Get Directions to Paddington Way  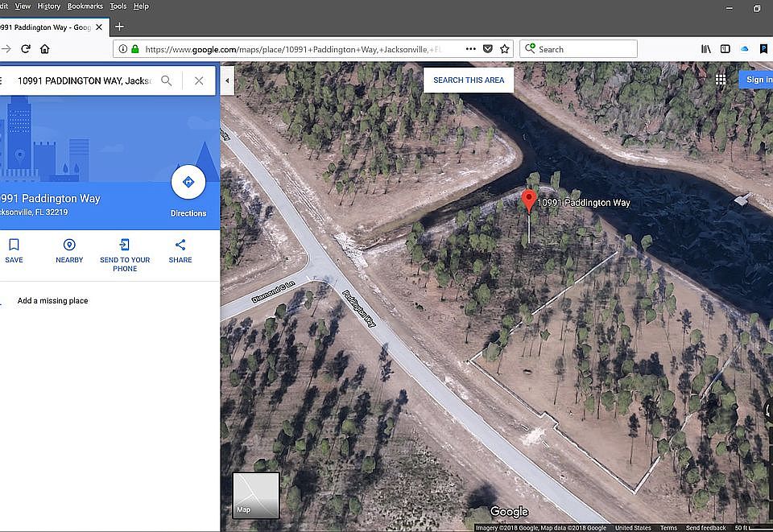click(188, 191)
